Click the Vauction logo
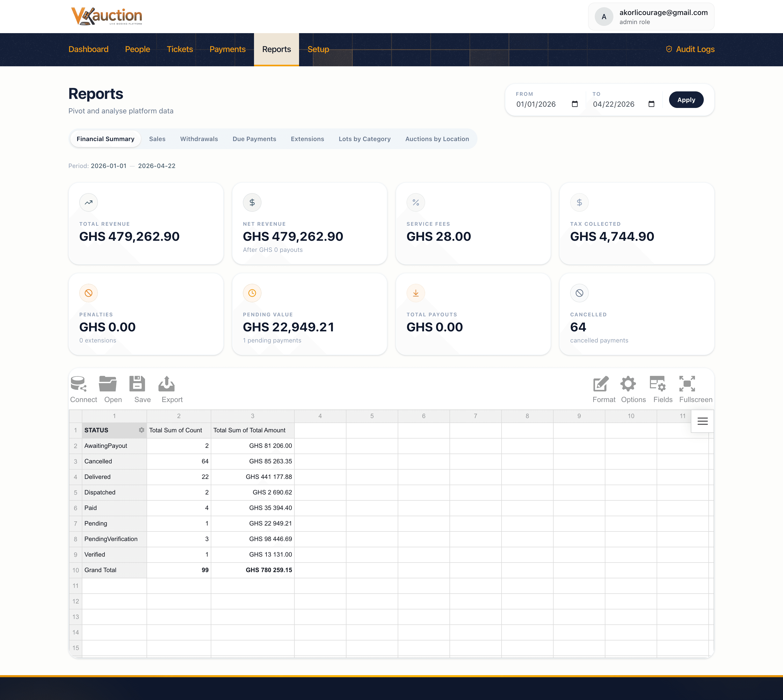The image size is (783, 700). [107, 16]
